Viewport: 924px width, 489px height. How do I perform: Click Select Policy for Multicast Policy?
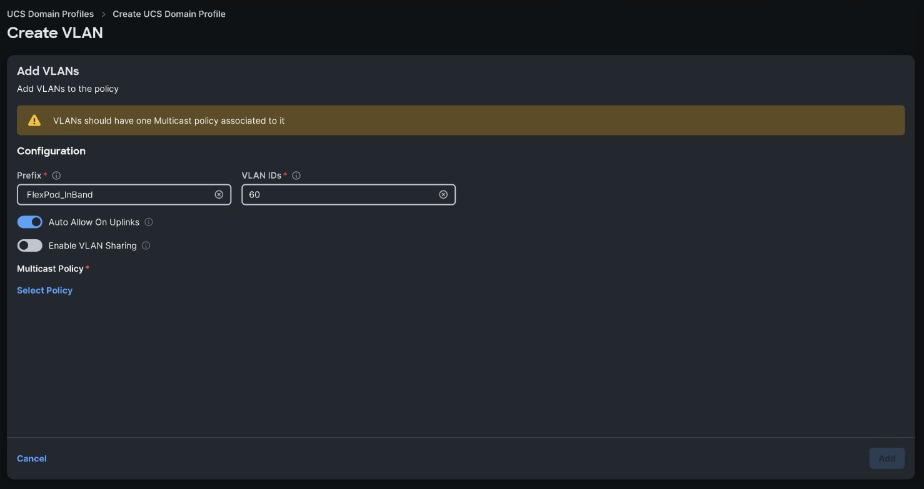pos(45,290)
